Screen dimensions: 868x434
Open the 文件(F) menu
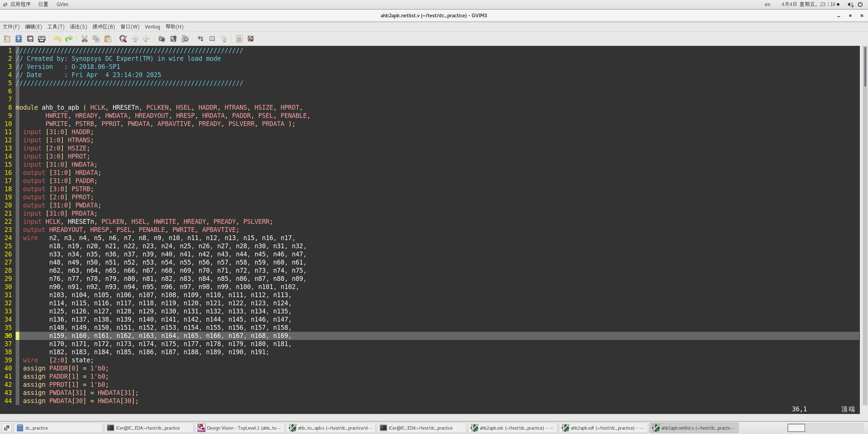point(11,27)
